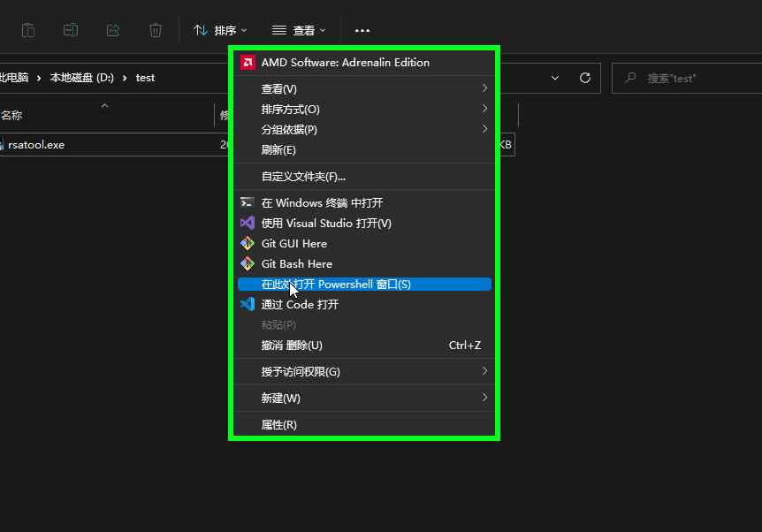Image resolution: width=762 pixels, height=532 pixels.
Task: Click the share toolbar icon
Action: pos(113,31)
